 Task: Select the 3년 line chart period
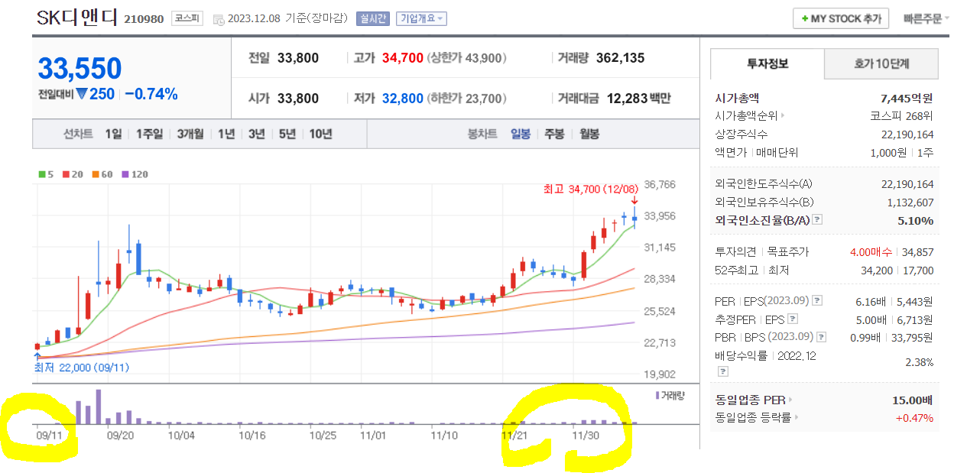click(257, 134)
